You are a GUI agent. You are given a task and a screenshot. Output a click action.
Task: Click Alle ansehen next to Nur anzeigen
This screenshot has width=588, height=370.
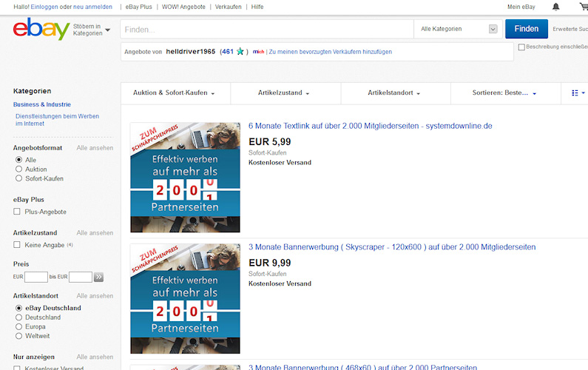(x=95, y=357)
